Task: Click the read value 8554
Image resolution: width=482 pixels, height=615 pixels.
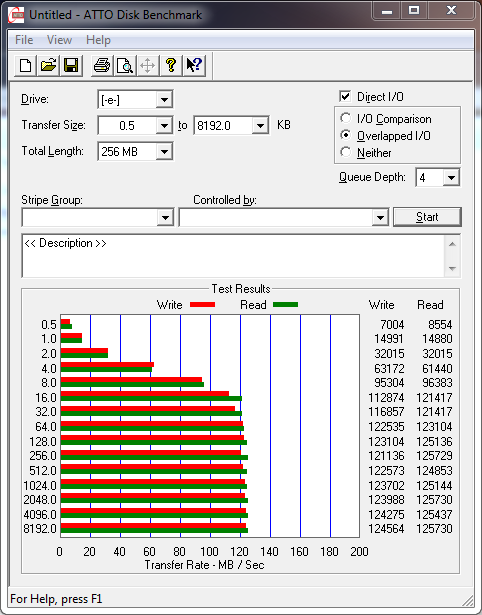Action: [x=440, y=325]
